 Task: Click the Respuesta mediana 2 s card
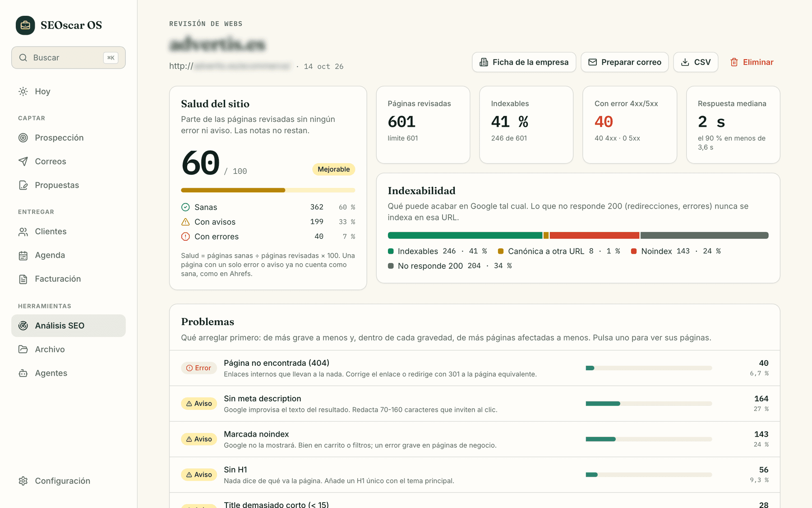tap(733, 125)
